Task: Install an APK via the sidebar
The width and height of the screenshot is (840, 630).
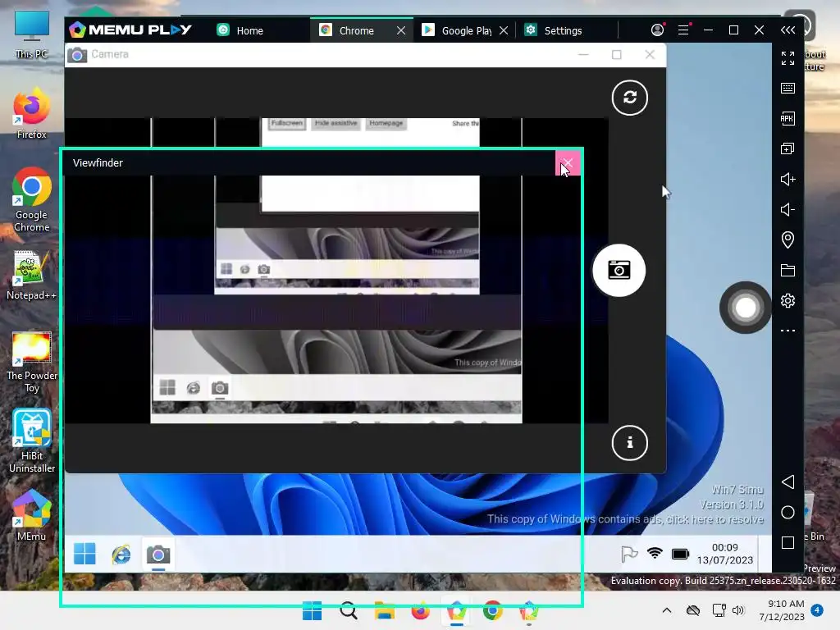Action: coord(787,118)
